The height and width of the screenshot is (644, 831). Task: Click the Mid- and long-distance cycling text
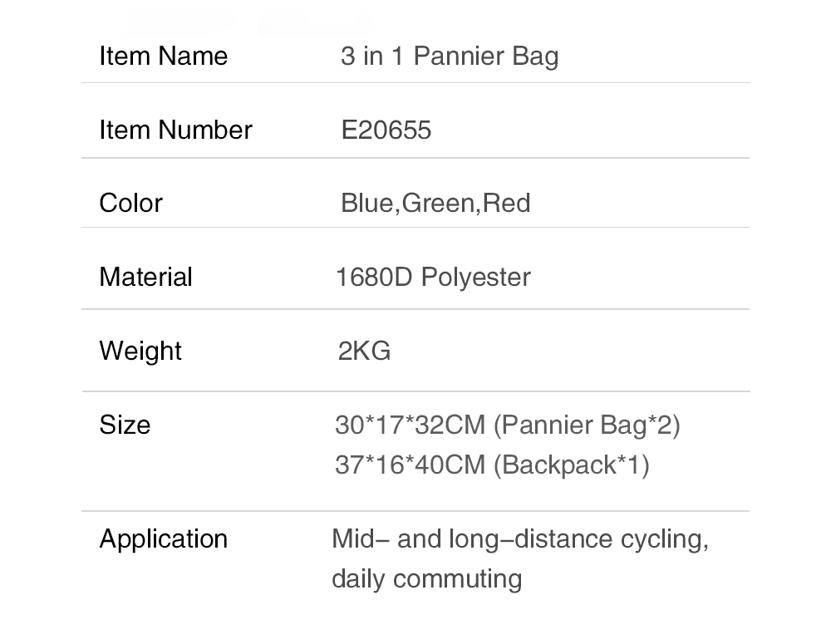(x=520, y=539)
